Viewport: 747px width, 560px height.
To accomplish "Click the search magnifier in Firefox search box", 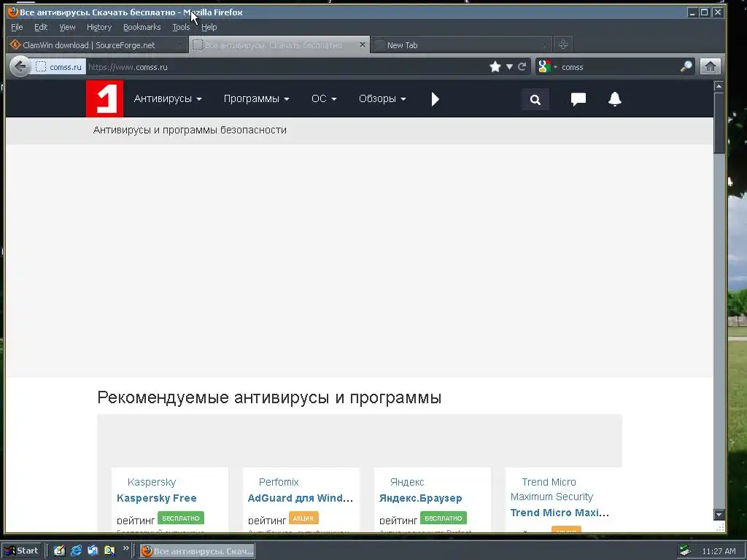I will point(686,66).
